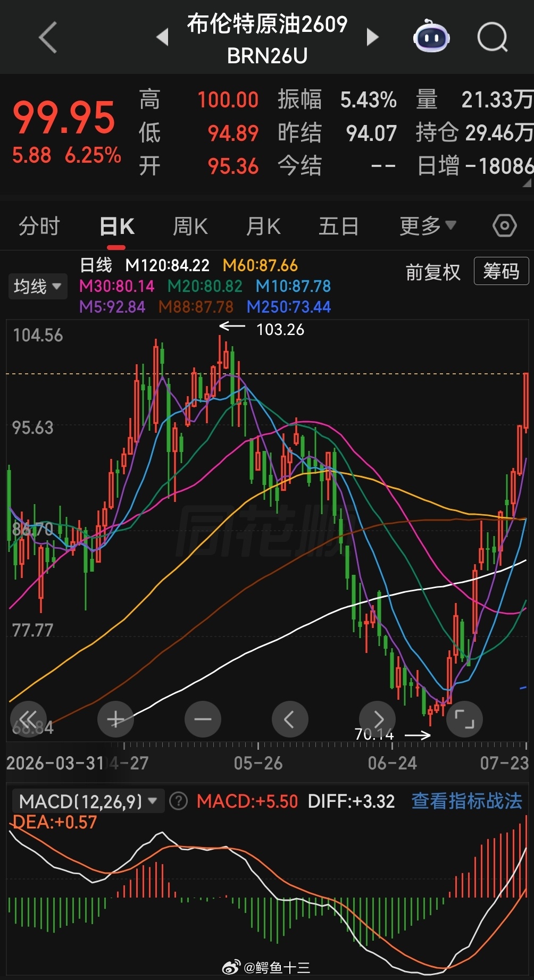534x980 pixels.
Task: Tap the M88:87.78 moving average label
Action: (196, 307)
